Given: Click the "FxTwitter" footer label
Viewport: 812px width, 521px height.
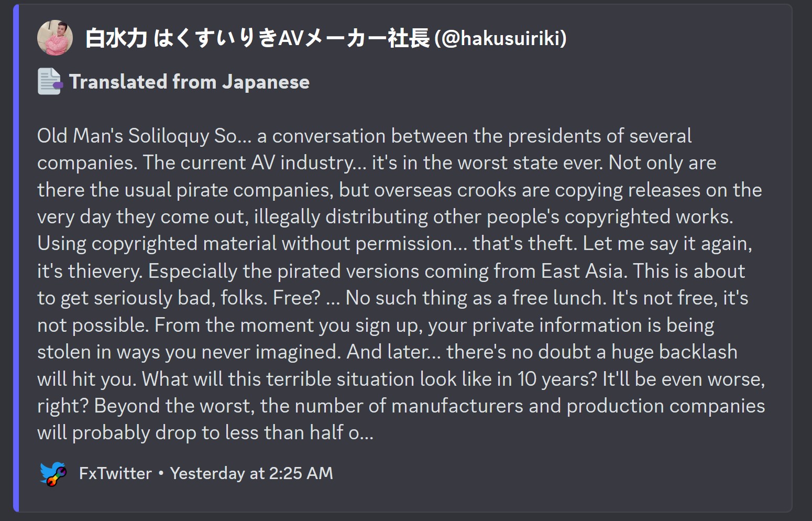Looking at the screenshot, I should coord(115,473).
